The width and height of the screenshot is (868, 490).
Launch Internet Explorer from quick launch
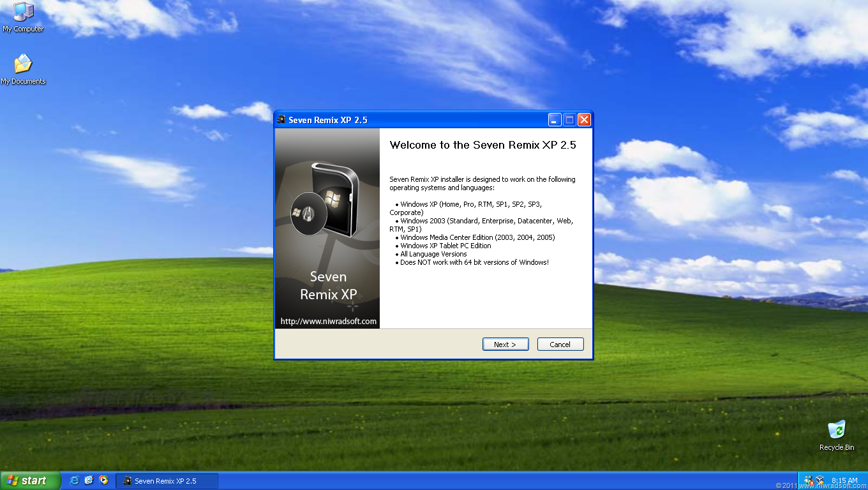[74, 480]
